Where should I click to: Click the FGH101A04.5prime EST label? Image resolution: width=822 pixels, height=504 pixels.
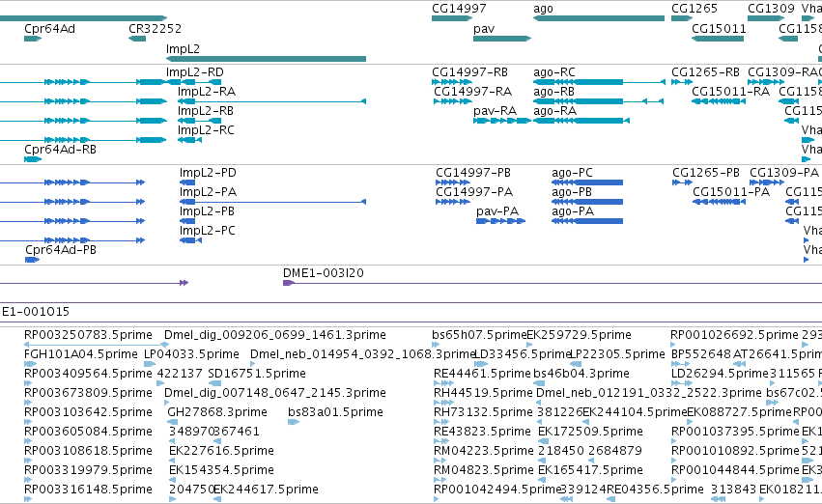coord(81,354)
